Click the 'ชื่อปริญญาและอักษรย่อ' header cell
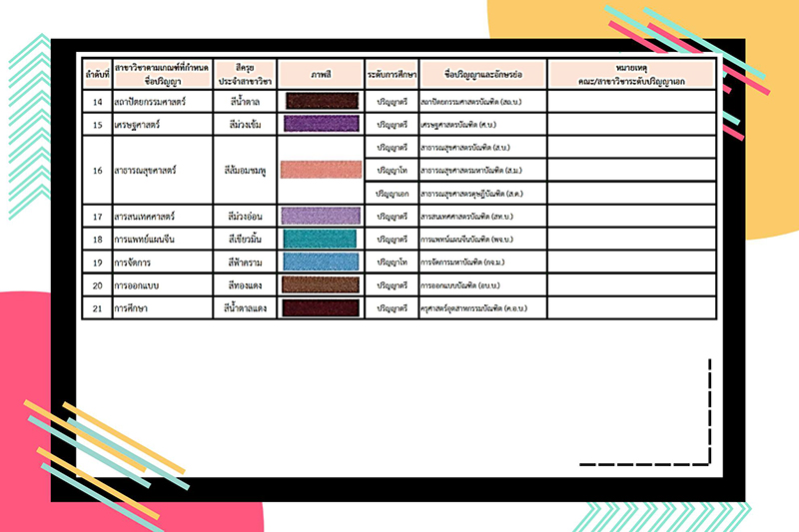The width and height of the screenshot is (799, 532). click(x=481, y=74)
